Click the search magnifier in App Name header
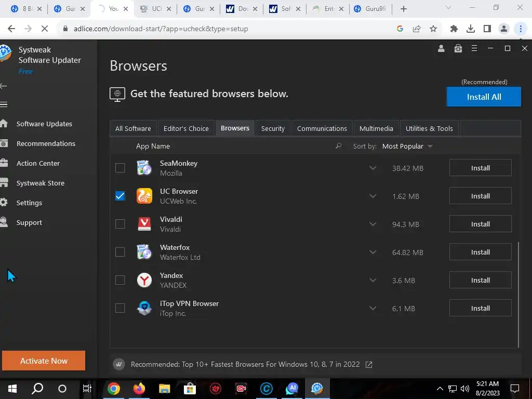The image size is (532, 399). click(338, 146)
